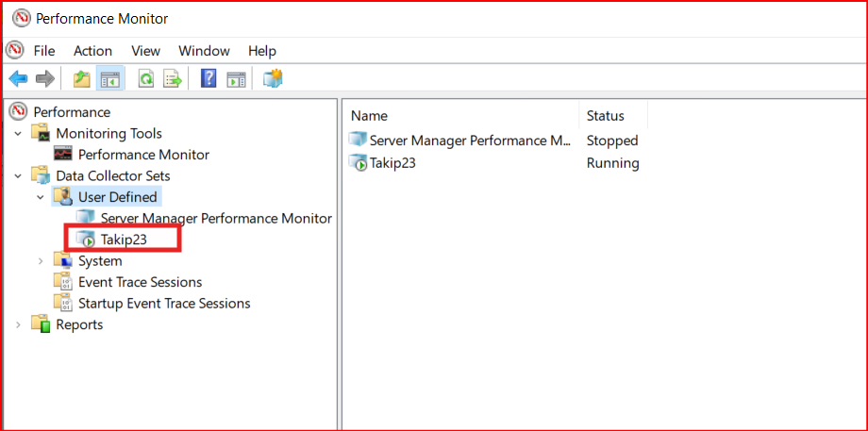The width and height of the screenshot is (868, 431).
Task: Collapse the Monitoring Tools tree node
Action: coord(18,134)
